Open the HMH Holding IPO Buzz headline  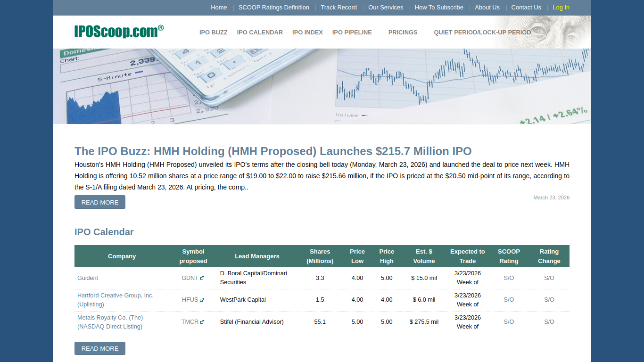[273, 151]
